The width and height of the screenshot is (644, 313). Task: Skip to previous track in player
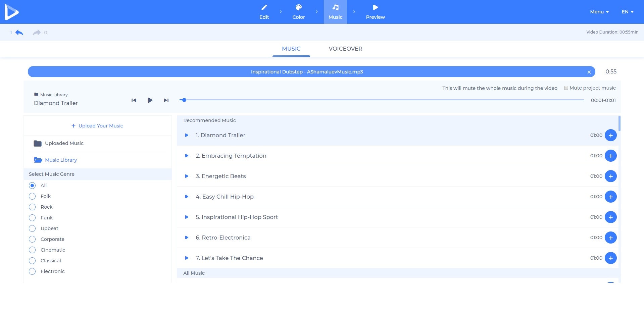pos(134,100)
